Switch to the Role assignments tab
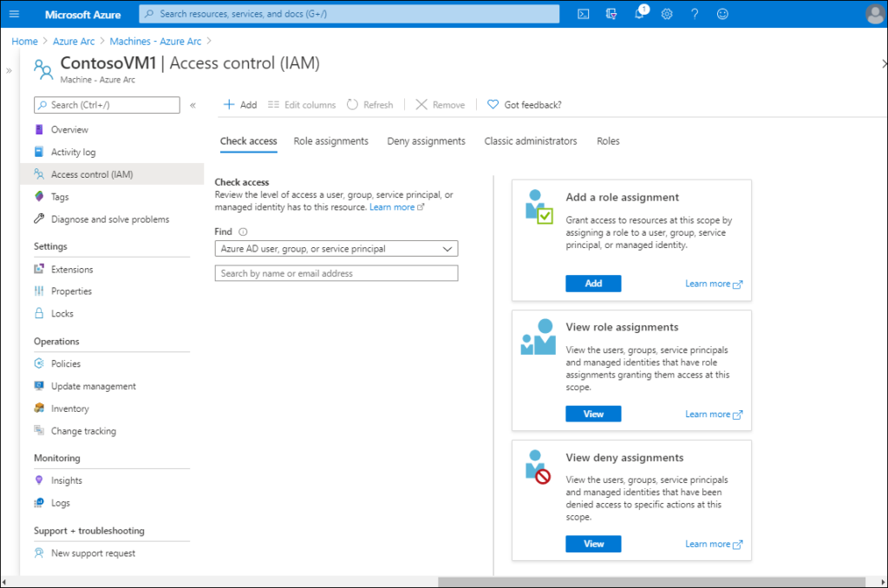This screenshot has height=588, width=888. (330, 141)
